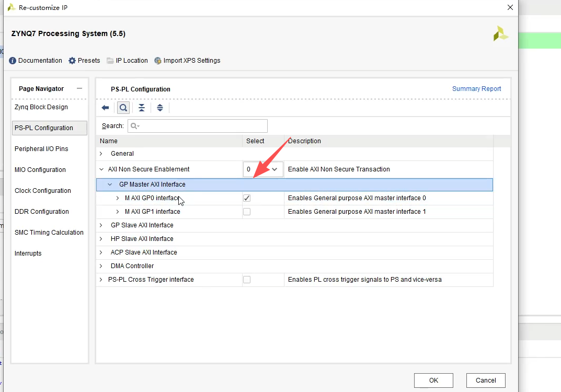Open DDR Configuration page
Viewport: 561px width, 392px height.
[42, 211]
